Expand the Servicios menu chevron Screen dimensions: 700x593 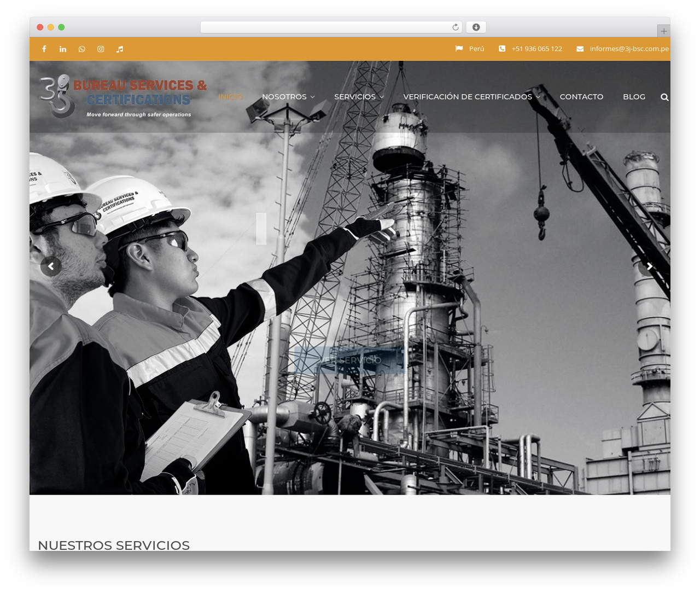[382, 97]
